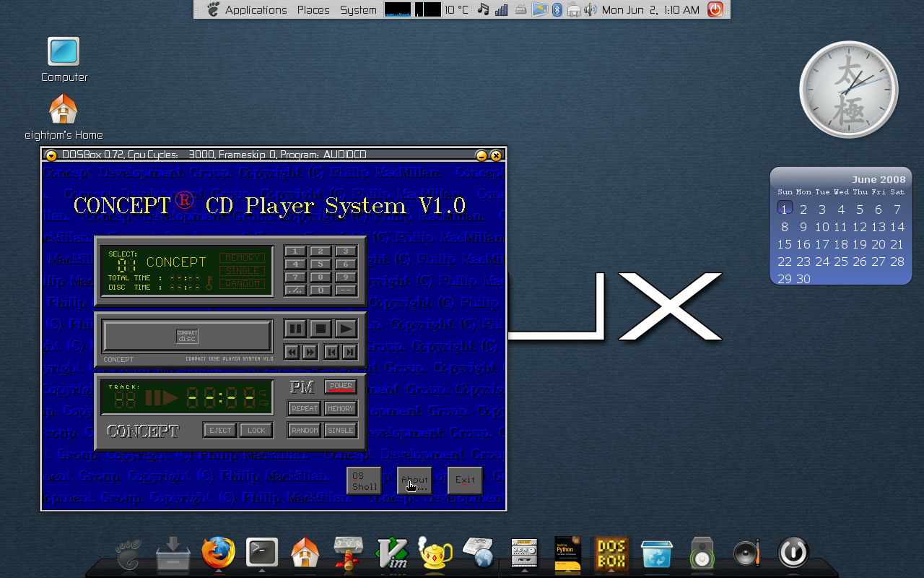Launch Vim from the dock

click(x=393, y=554)
